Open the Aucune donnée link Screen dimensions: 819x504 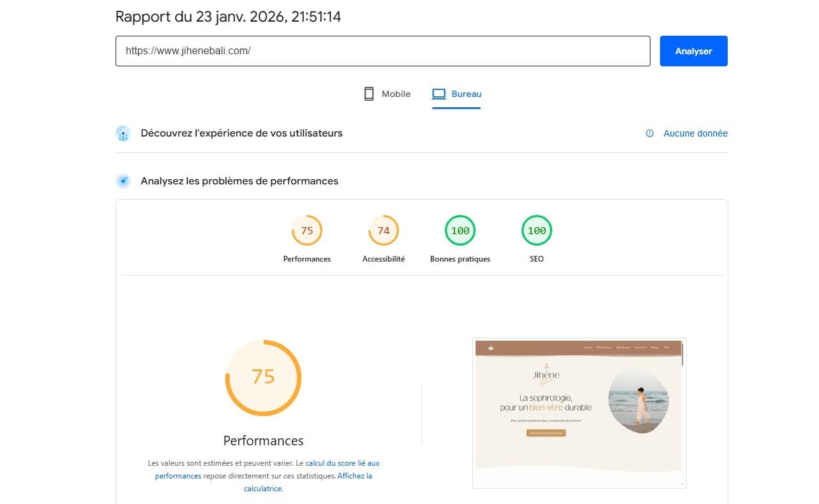pos(695,133)
